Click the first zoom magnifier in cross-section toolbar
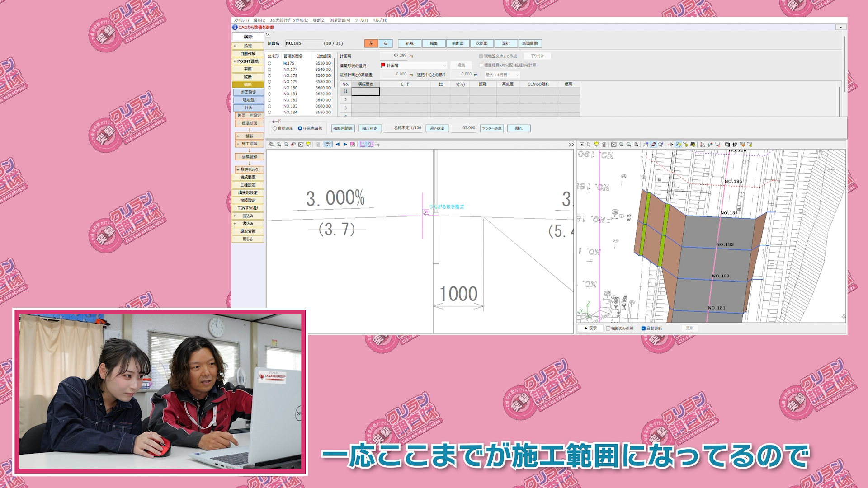The image size is (868, 488). [271, 145]
